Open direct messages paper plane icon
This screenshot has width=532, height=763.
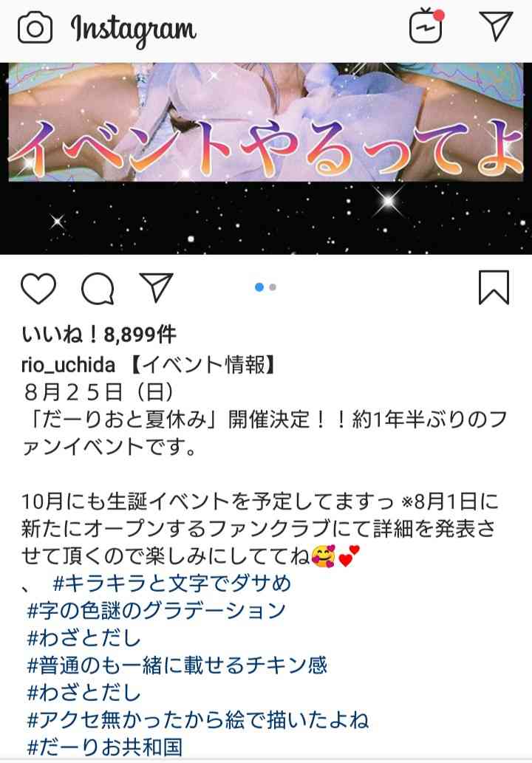pos(496,25)
